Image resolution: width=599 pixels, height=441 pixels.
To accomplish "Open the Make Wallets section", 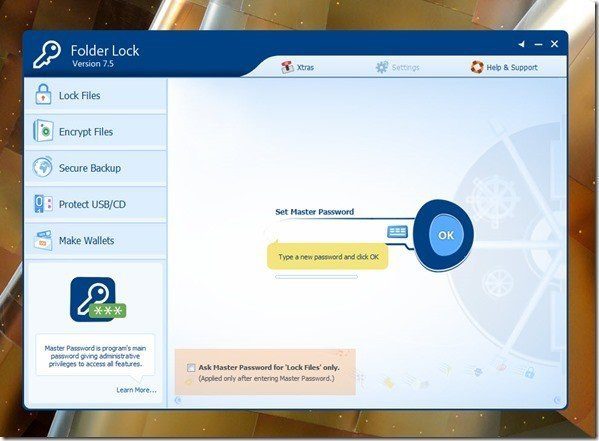I will (x=96, y=241).
